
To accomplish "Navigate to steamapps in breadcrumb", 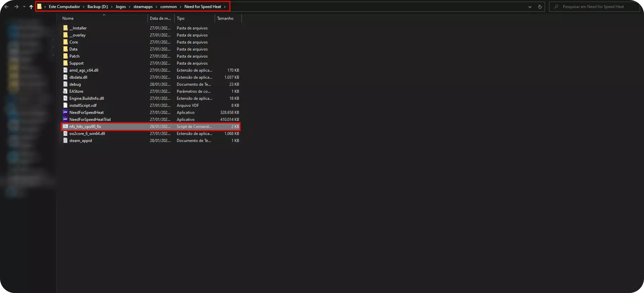I will click(x=143, y=7).
